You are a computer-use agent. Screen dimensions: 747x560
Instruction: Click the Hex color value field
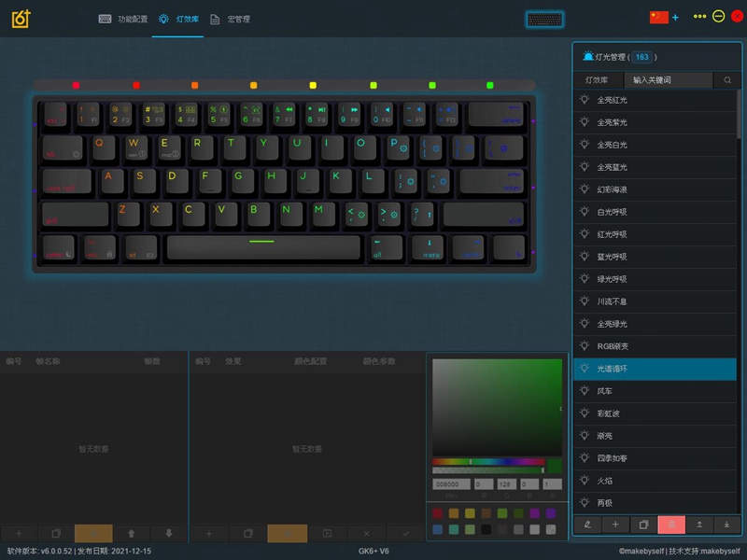pos(452,484)
